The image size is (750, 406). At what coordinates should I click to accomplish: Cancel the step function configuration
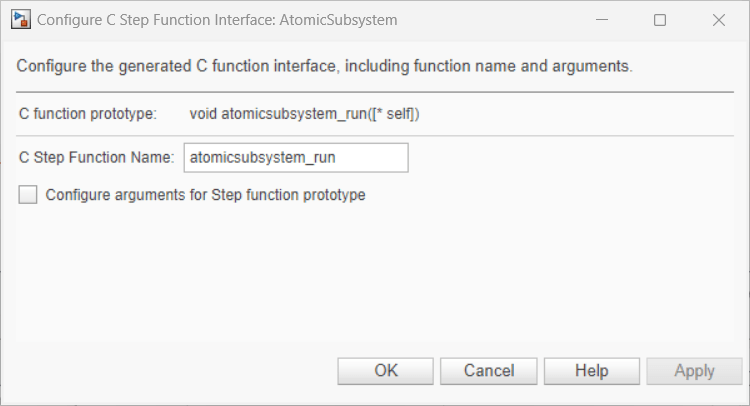click(489, 371)
